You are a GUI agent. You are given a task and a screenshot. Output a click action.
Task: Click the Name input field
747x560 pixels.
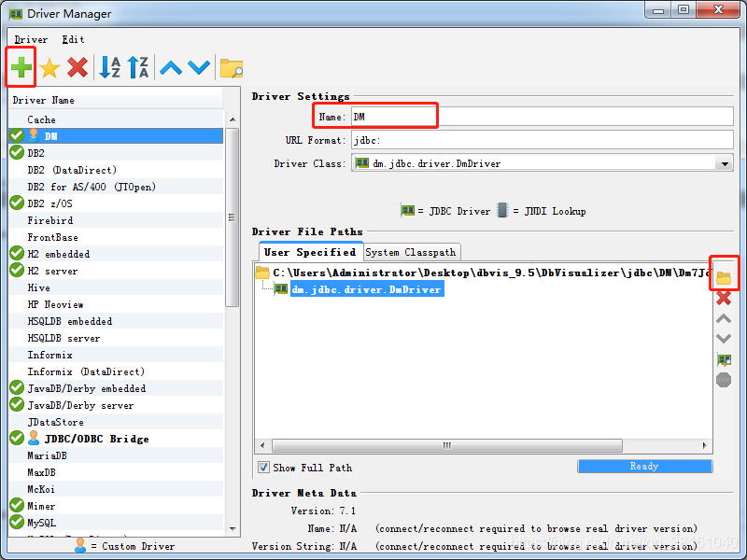[x=543, y=117]
